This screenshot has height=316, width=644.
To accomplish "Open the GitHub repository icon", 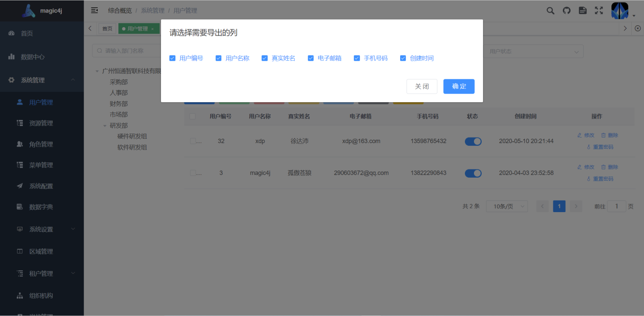I will (566, 10).
